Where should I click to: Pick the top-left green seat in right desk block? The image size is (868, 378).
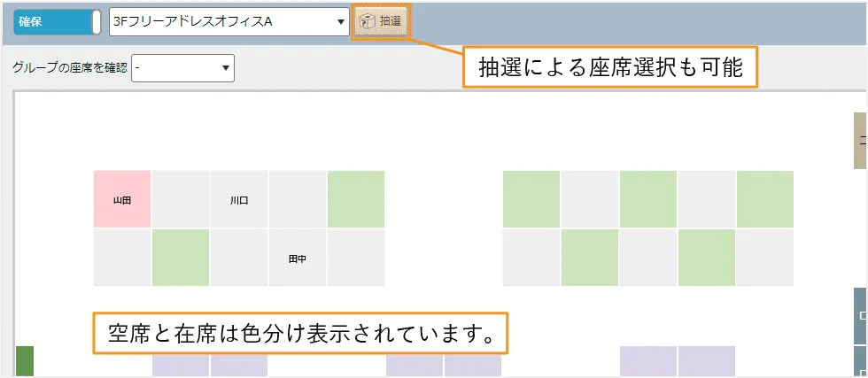click(x=531, y=200)
